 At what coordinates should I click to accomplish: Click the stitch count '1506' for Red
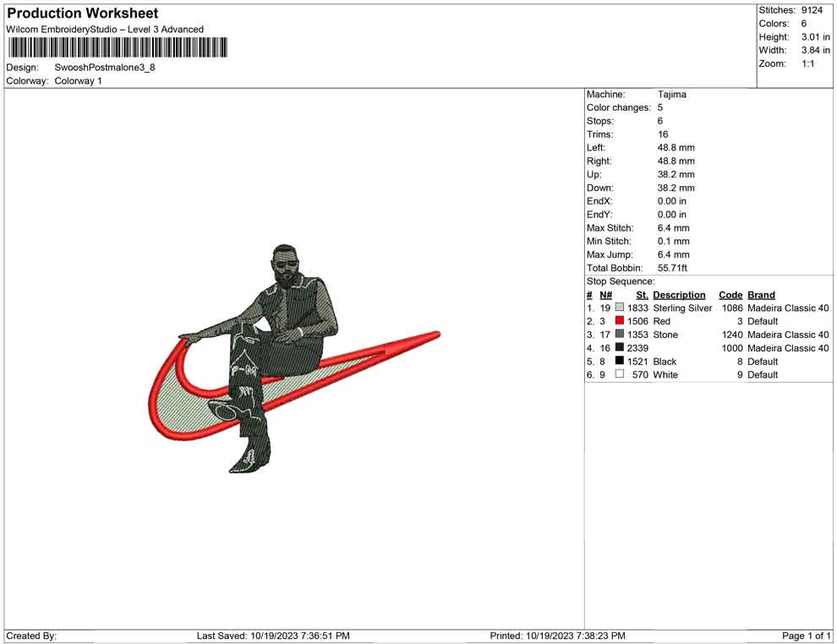click(637, 321)
